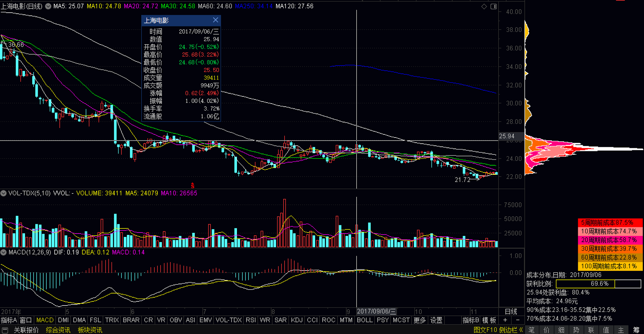Screen dimensions: 644x334
Task: Expand the VOL-TDX indicator dropdown
Action: click(x=3, y=193)
